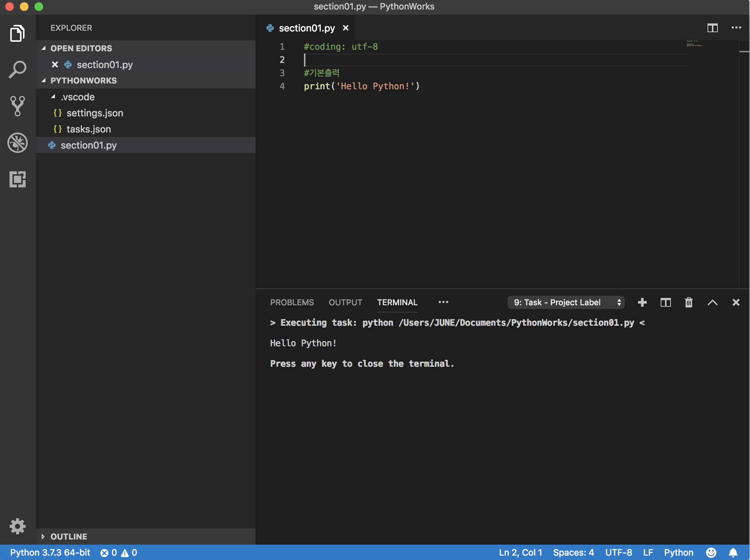Split the editor to the right

(712, 28)
